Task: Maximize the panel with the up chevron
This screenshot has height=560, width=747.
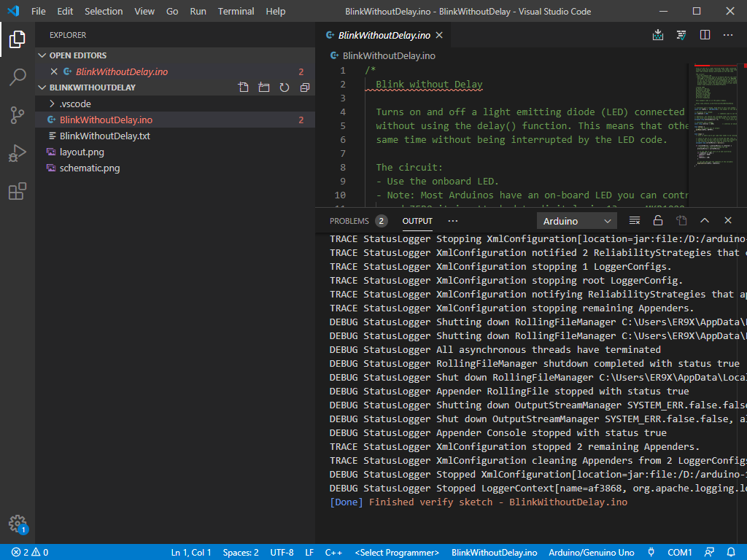Action: 705,220
